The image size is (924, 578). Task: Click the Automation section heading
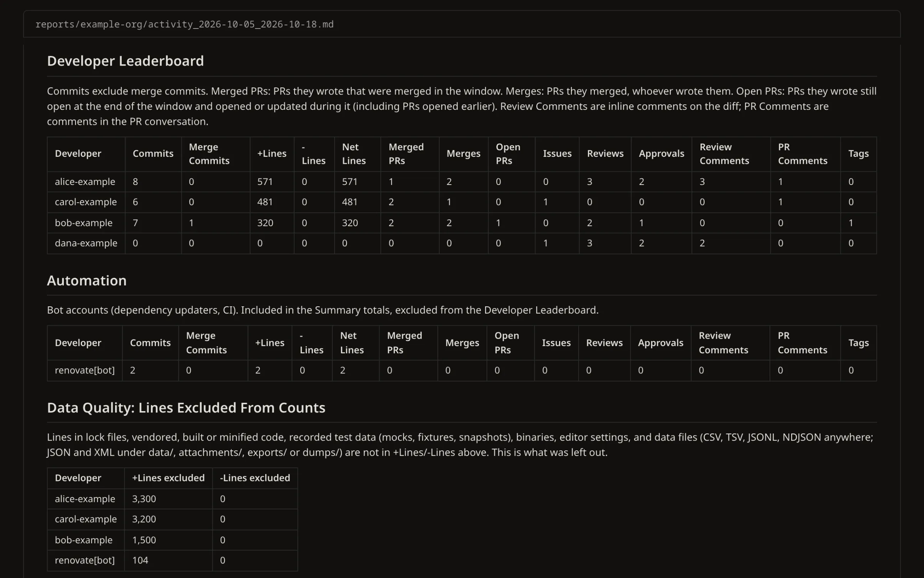87,281
